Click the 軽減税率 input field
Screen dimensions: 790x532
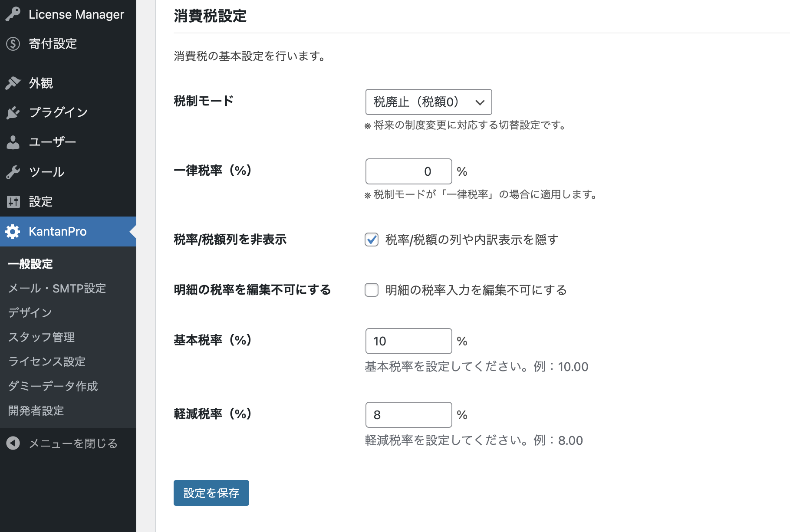(409, 415)
